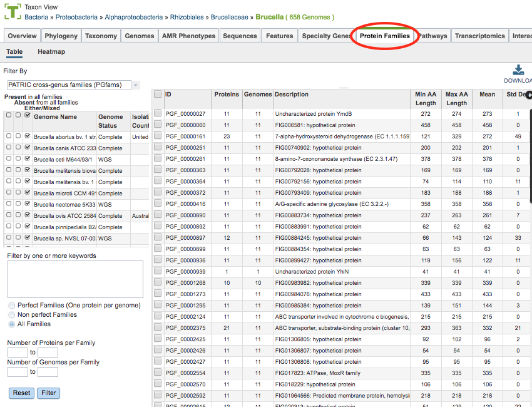Go to Bacteria in the breadcrumb

click(x=36, y=17)
